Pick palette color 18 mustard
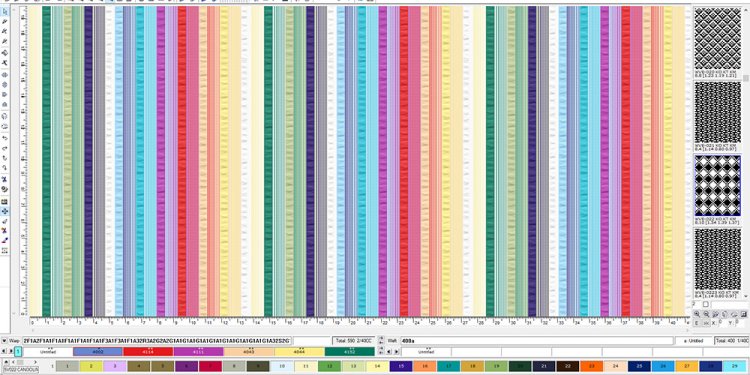750x375 pixels. 473,366
